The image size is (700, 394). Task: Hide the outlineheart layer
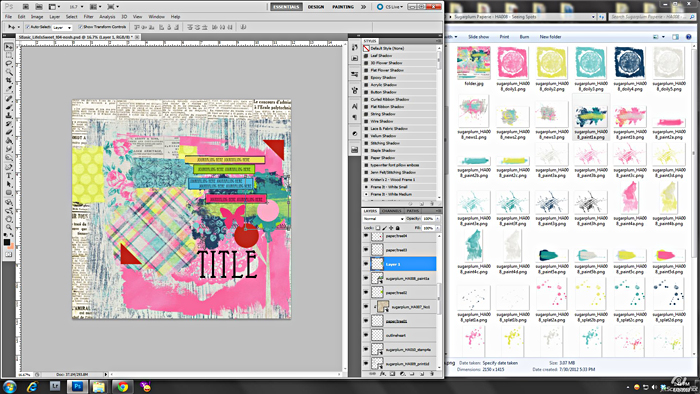point(366,335)
